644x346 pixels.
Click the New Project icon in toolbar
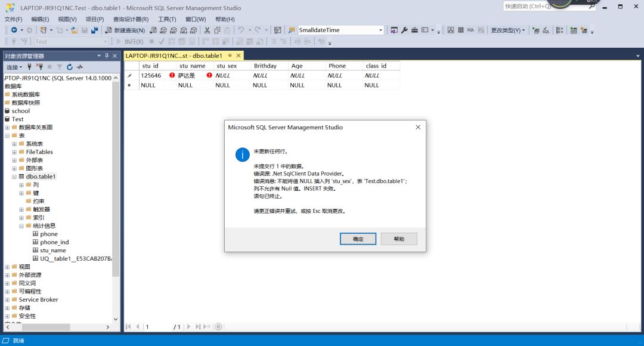point(43,30)
